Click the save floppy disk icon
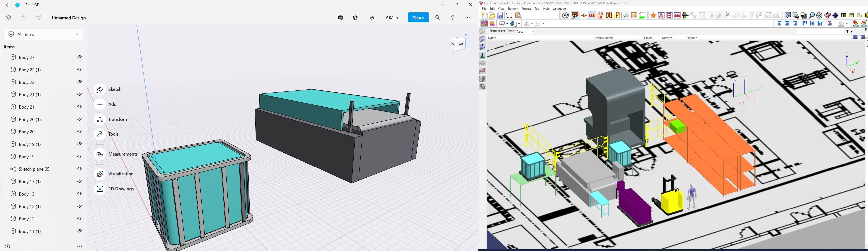The height and width of the screenshot is (251, 868). coord(500,15)
